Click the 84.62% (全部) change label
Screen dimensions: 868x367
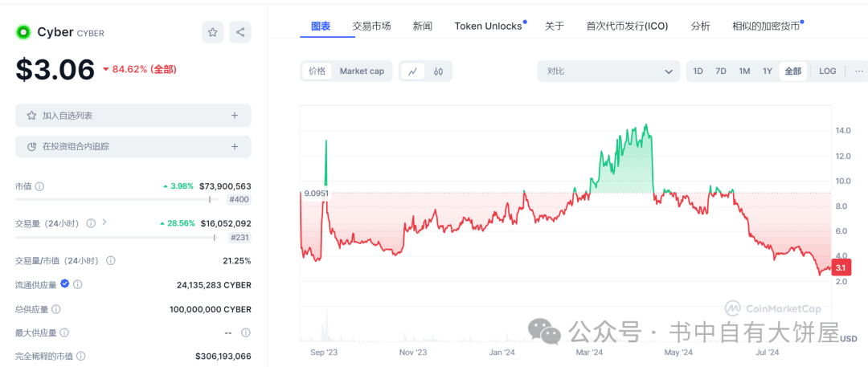140,69
